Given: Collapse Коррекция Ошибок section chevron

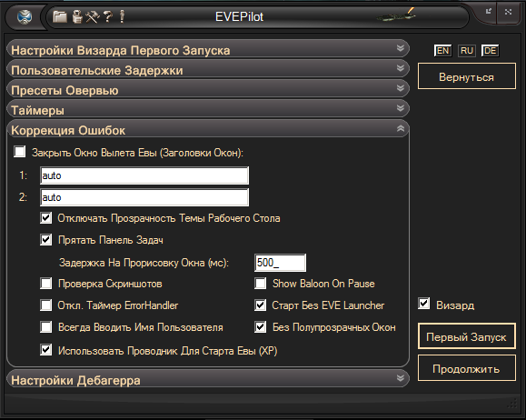Looking at the screenshot, I should click(x=401, y=128).
